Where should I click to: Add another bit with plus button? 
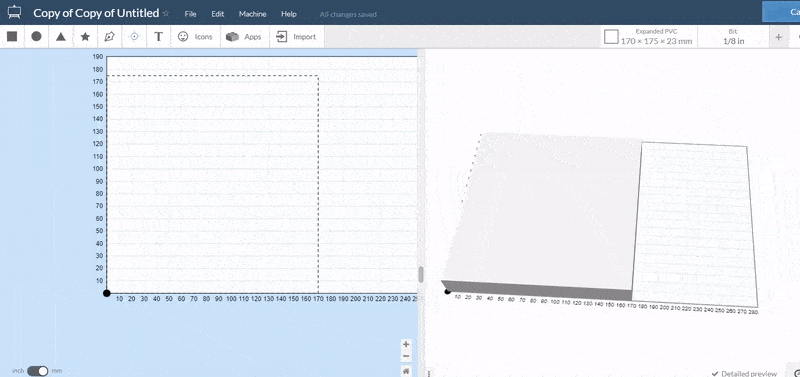coord(779,37)
